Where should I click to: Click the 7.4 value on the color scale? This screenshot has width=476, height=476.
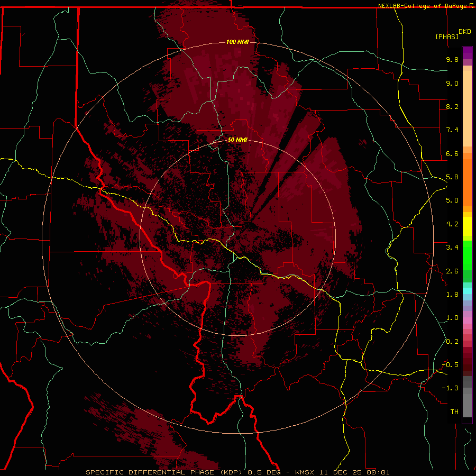coord(452,130)
